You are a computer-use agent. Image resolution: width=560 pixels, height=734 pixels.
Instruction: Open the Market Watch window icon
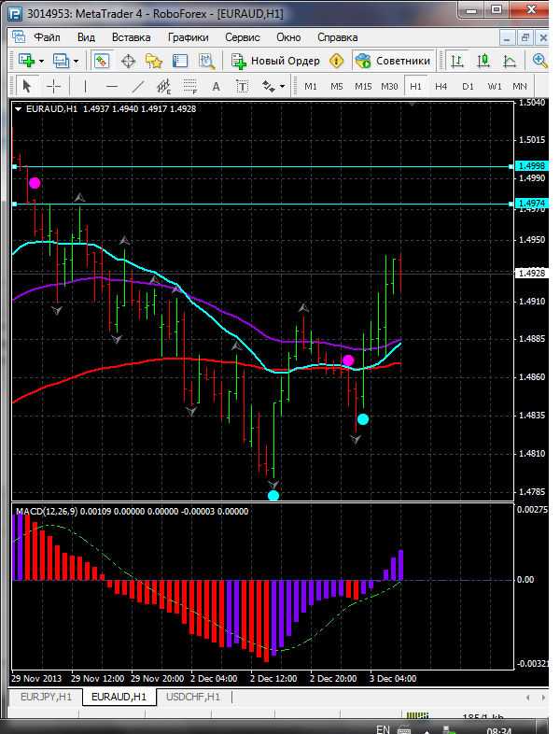(102, 61)
